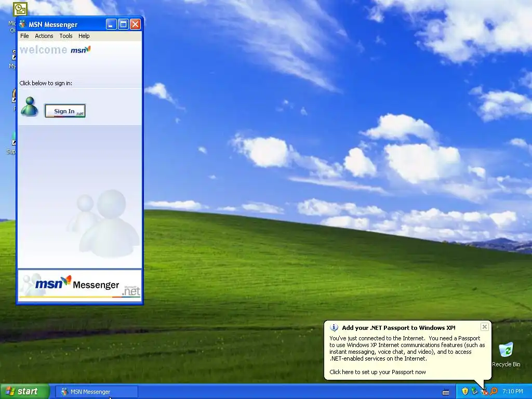The height and width of the screenshot is (399, 532).
Task: Click the Safely Remove Hardware tray icon
Action: tap(474, 391)
